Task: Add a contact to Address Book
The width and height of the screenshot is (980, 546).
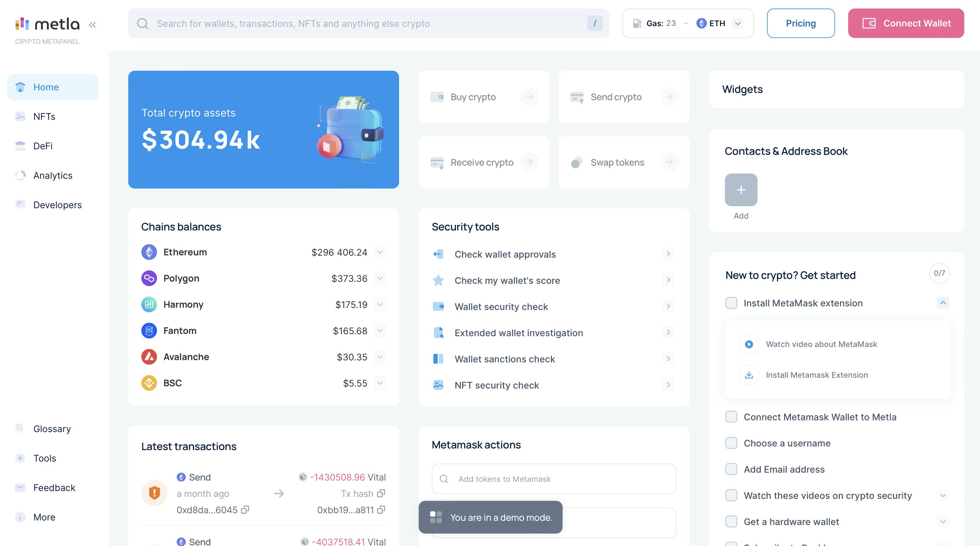Action: tap(741, 190)
